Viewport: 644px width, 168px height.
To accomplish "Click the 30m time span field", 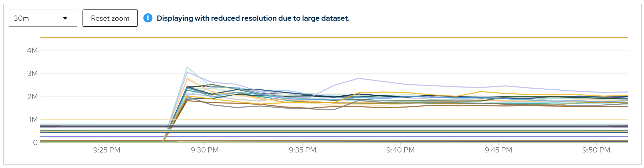I will (x=29, y=18).
